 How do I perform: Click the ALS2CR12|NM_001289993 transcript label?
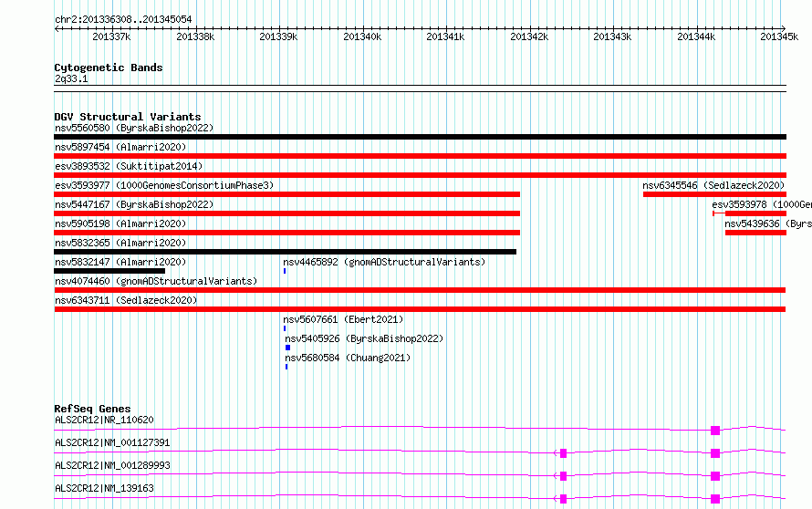112,465
